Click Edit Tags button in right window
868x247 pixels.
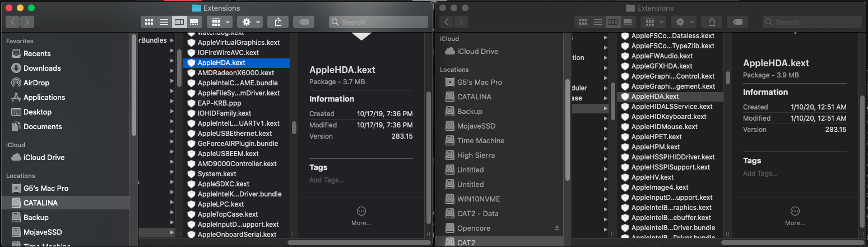737,22
